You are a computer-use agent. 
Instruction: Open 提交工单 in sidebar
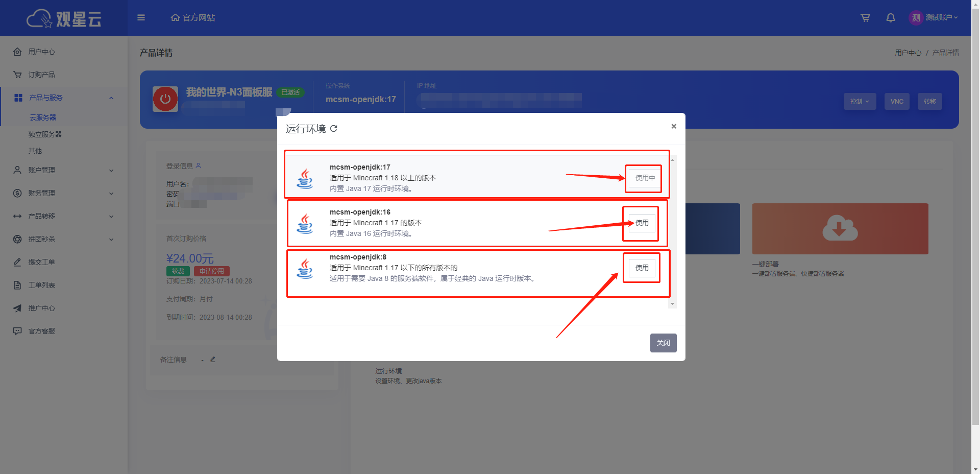(42, 262)
